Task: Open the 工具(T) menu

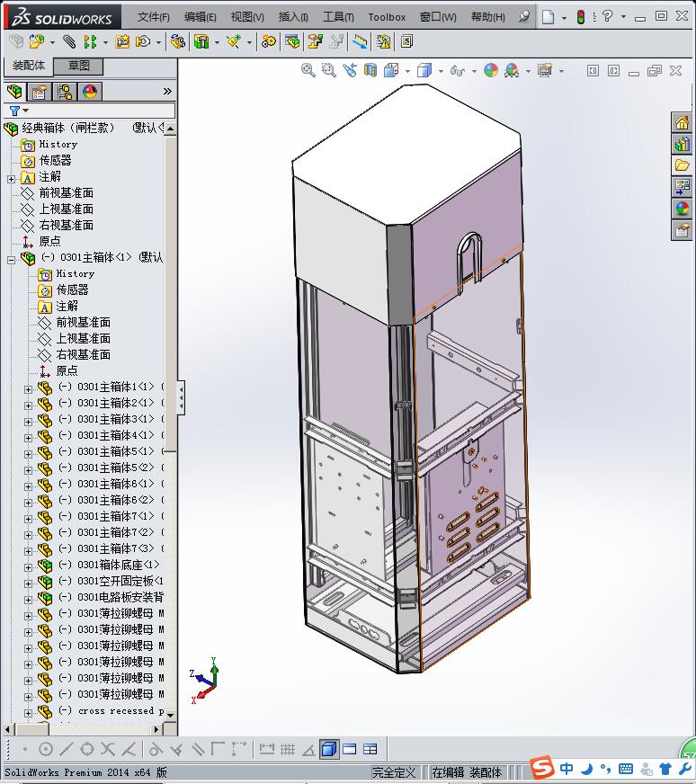Action: 338,17
